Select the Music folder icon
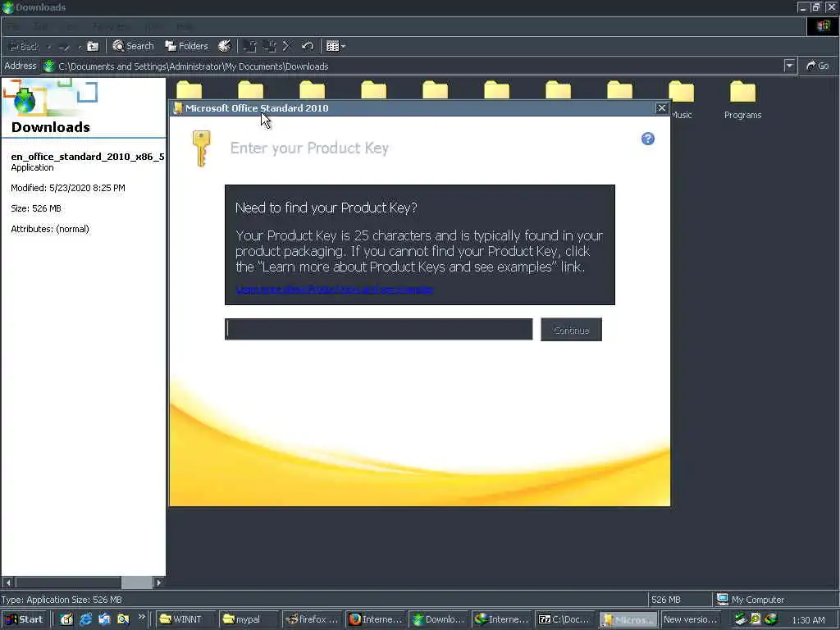The width and height of the screenshot is (840, 630). (x=682, y=92)
